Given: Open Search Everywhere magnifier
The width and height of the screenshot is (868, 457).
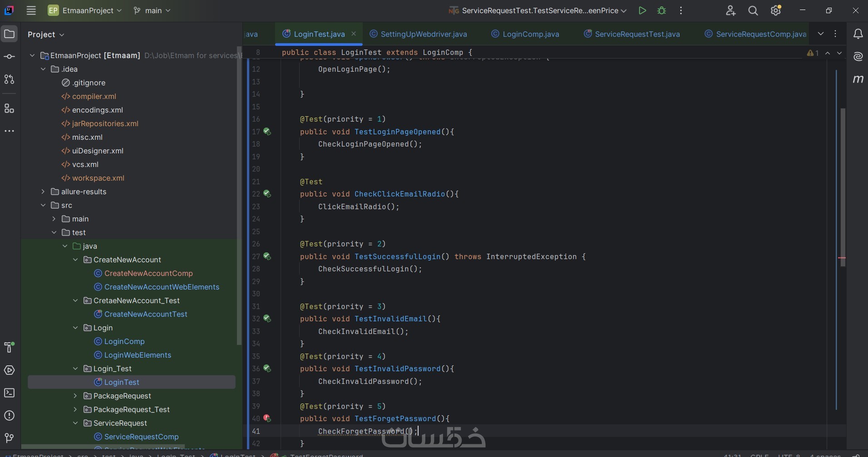Looking at the screenshot, I should tap(753, 10).
